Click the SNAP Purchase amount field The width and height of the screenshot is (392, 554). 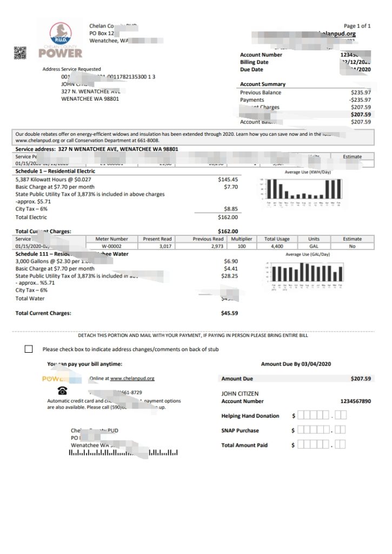coord(322,430)
